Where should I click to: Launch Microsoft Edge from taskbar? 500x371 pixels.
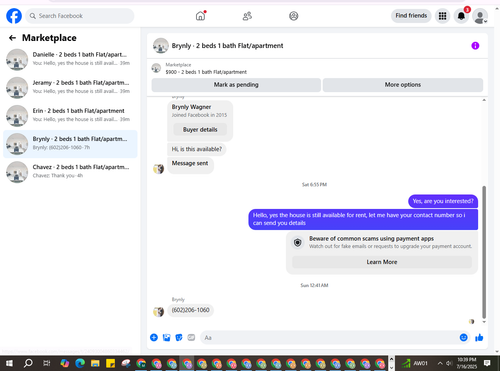pyautogui.click(x=80, y=363)
